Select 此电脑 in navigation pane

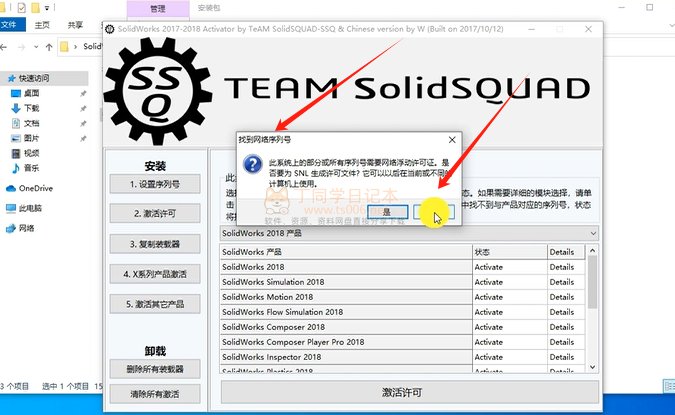pyautogui.click(x=24, y=208)
